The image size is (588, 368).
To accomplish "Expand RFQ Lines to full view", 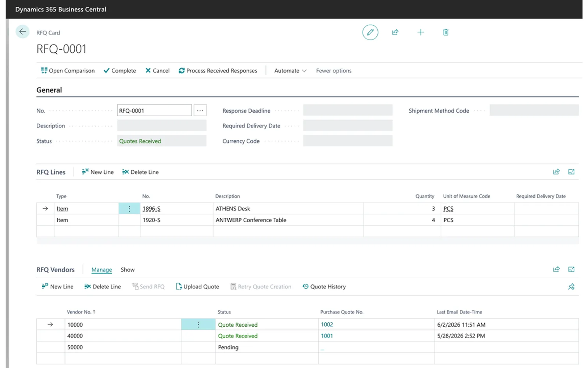I will (571, 172).
